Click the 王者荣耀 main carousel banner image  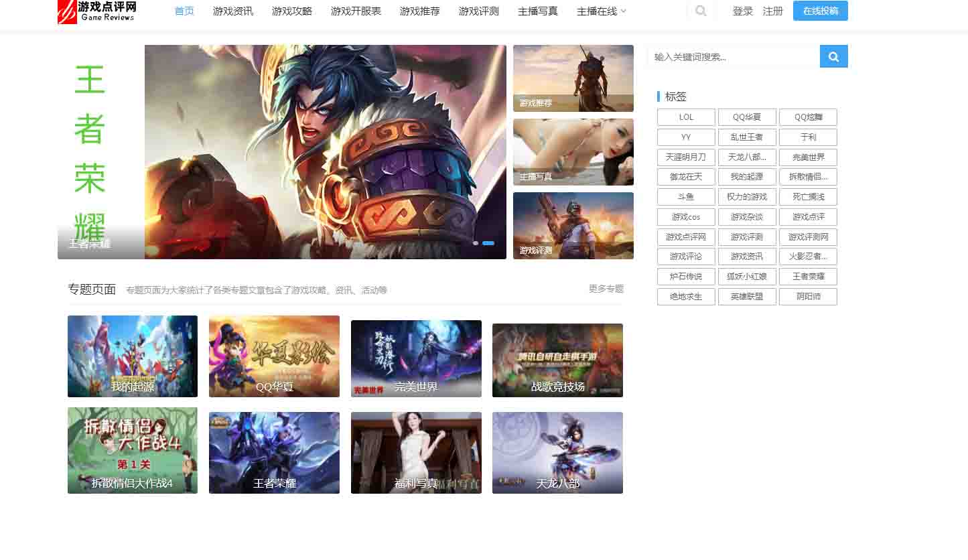(282, 152)
